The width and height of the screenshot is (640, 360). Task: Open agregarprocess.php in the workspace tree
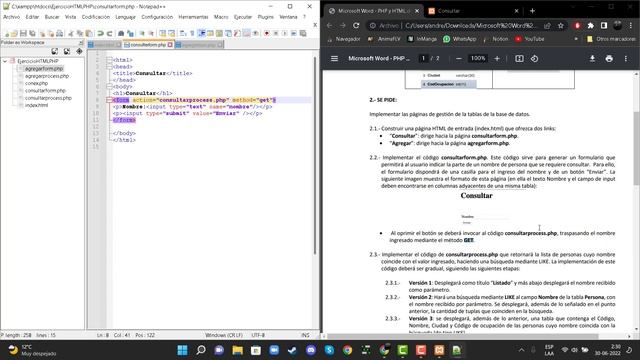click(47, 76)
